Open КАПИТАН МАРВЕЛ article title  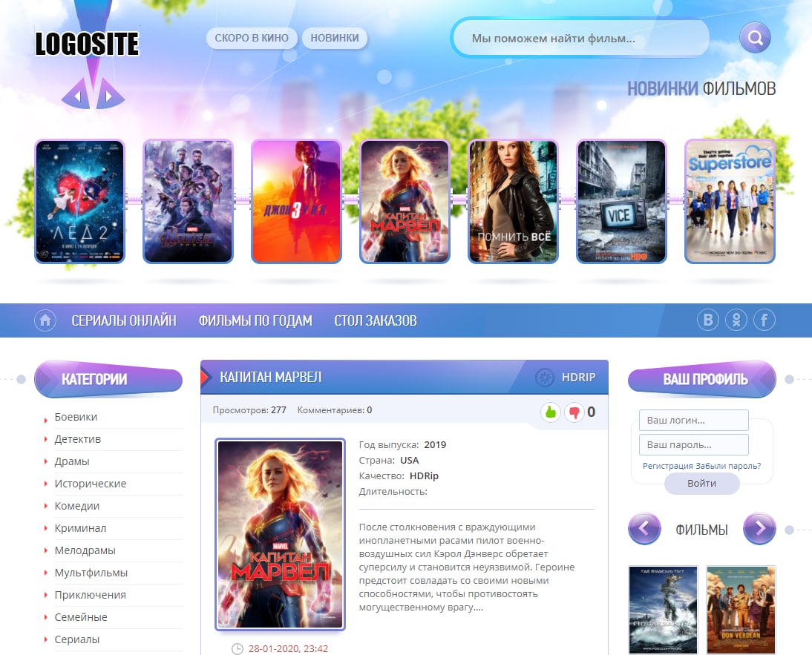coord(270,377)
